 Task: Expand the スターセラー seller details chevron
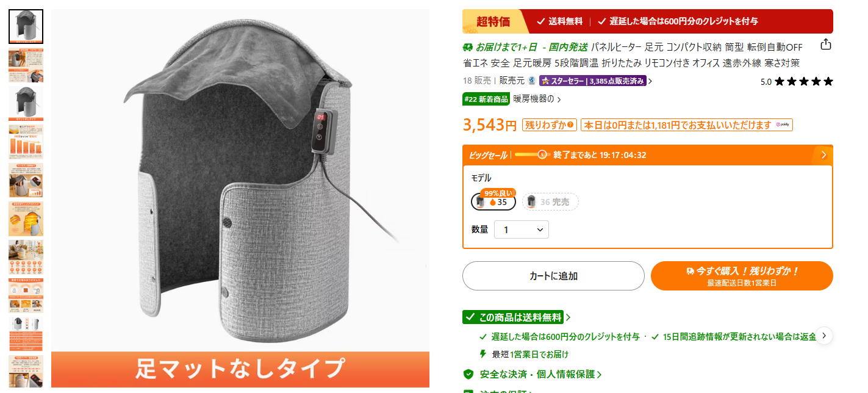650,81
